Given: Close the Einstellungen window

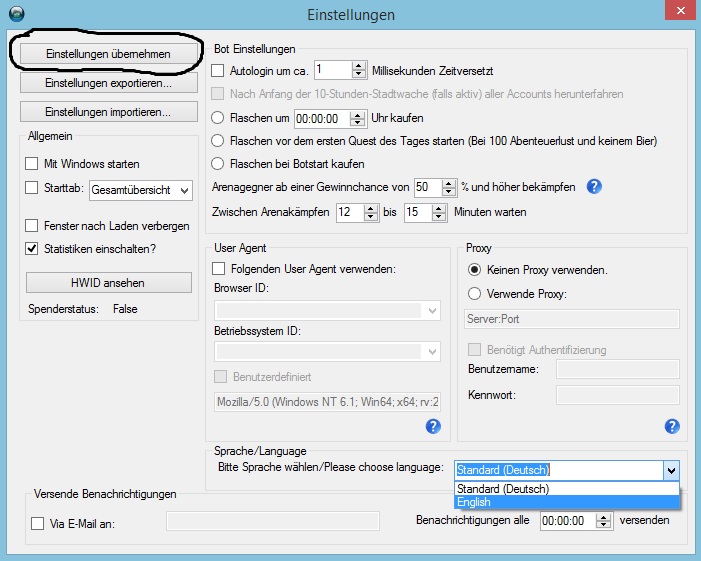Looking at the screenshot, I should [680, 10].
